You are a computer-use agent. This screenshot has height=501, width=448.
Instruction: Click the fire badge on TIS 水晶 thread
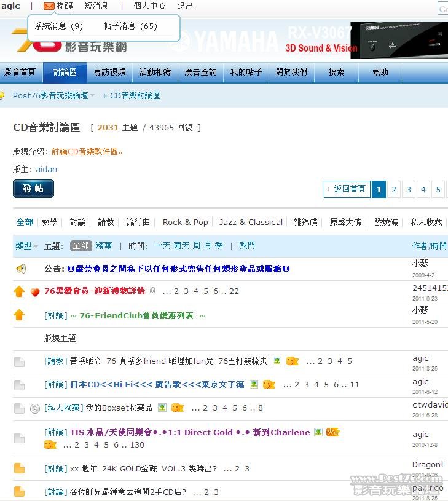pyautogui.click(x=332, y=432)
